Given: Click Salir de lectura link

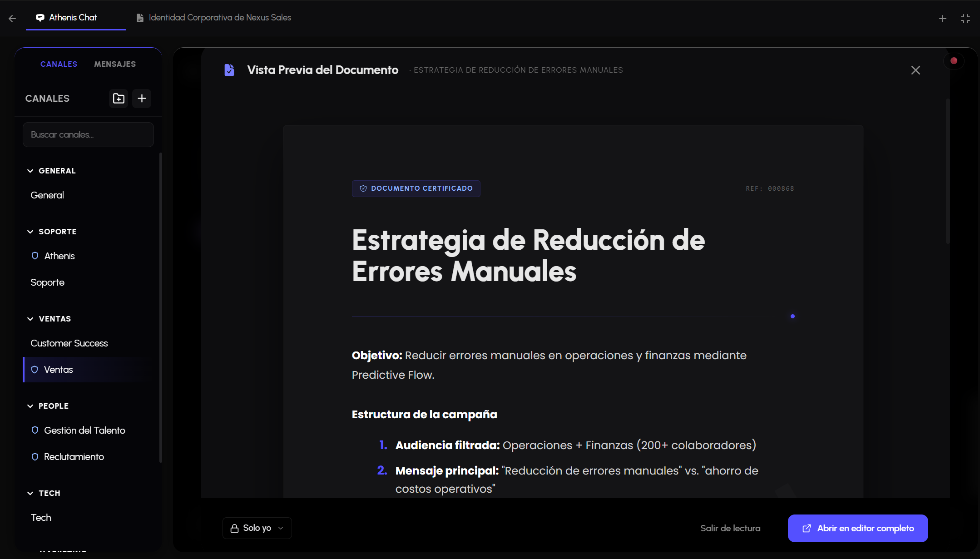Looking at the screenshot, I should 730,528.
